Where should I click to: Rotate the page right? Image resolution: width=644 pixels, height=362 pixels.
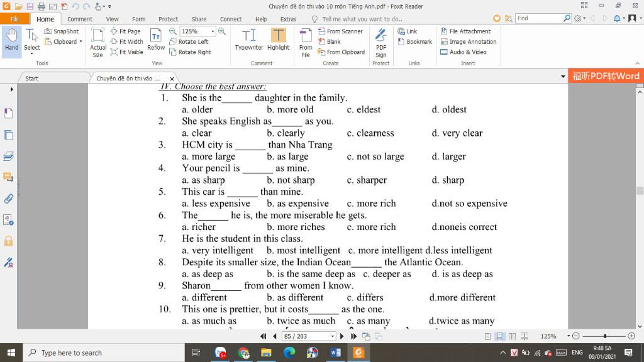[190, 52]
